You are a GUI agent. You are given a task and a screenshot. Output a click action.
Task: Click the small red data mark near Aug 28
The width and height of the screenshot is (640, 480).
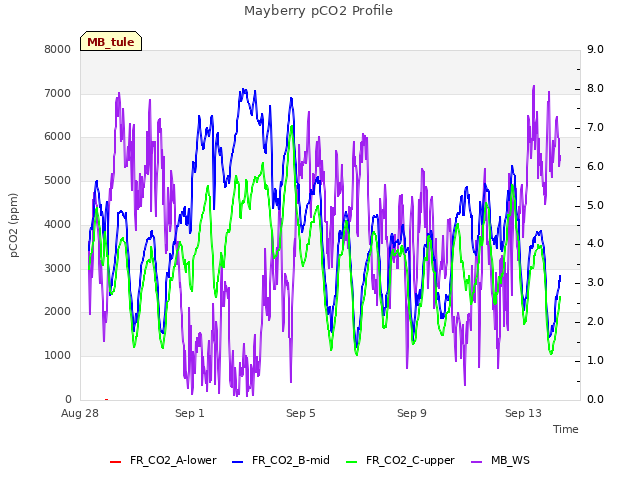click(107, 400)
